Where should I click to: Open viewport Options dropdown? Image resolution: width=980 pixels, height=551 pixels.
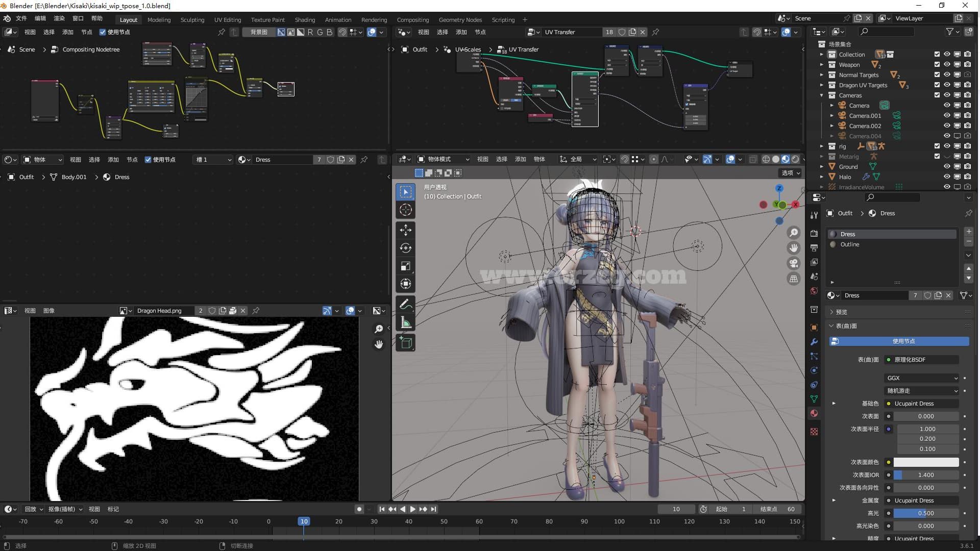(x=791, y=173)
